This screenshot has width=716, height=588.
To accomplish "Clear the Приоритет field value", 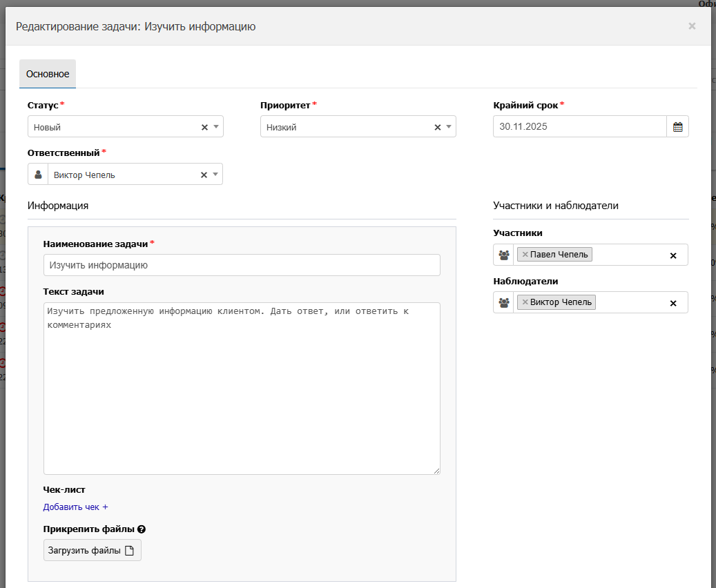I will pyautogui.click(x=437, y=126).
